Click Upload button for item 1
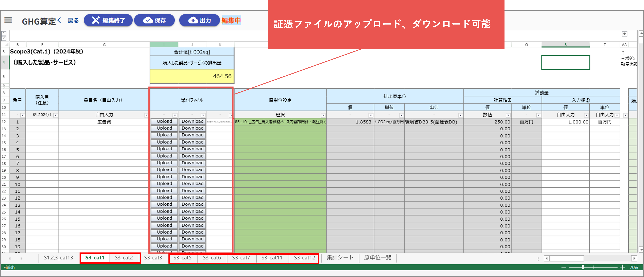This screenshot has height=277, width=644. 164,121
